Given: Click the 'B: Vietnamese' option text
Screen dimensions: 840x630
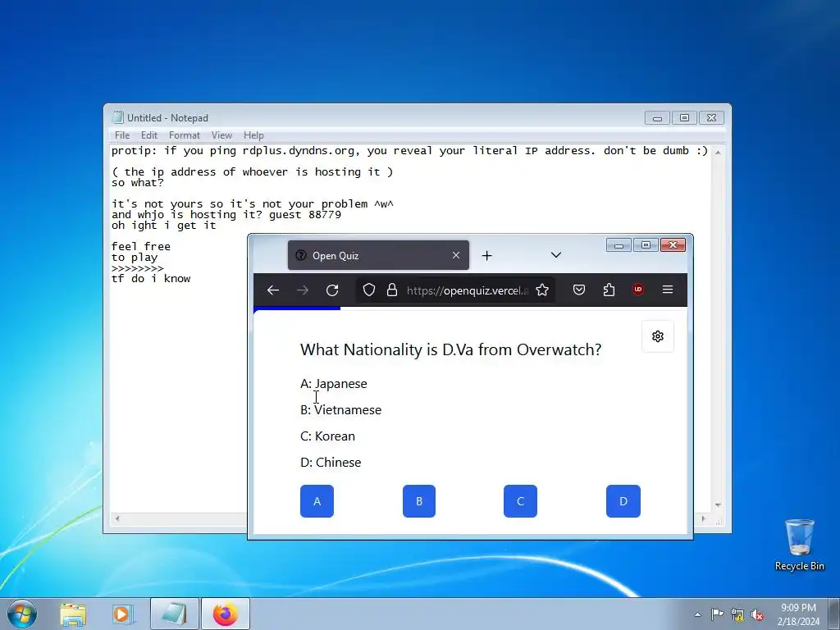Looking at the screenshot, I should [340, 410].
